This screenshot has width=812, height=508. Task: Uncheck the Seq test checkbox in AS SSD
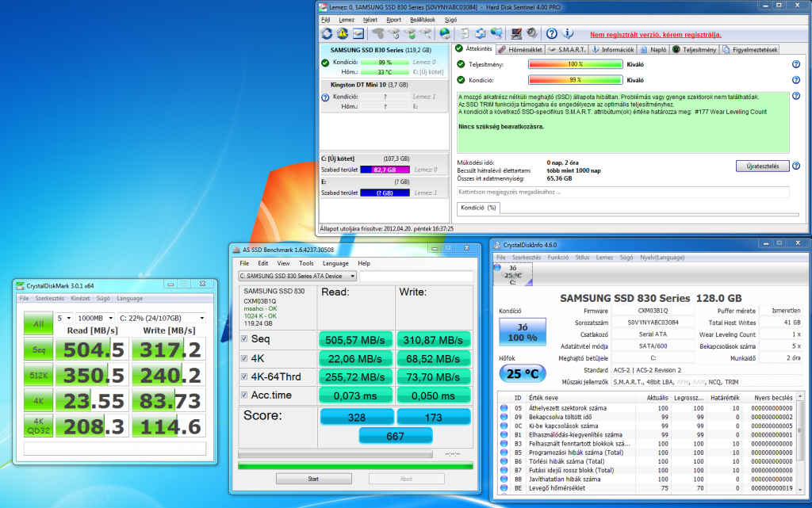tap(244, 339)
